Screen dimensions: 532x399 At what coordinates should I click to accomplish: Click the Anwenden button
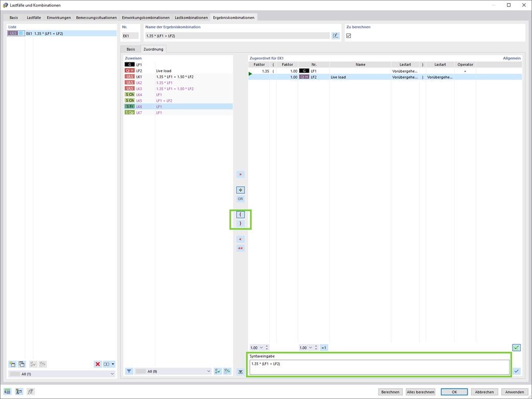[x=515, y=392]
